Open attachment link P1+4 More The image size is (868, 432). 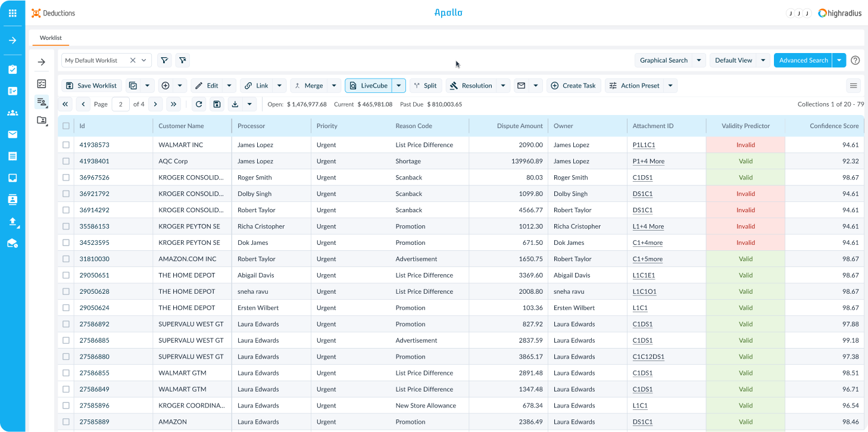pos(648,161)
